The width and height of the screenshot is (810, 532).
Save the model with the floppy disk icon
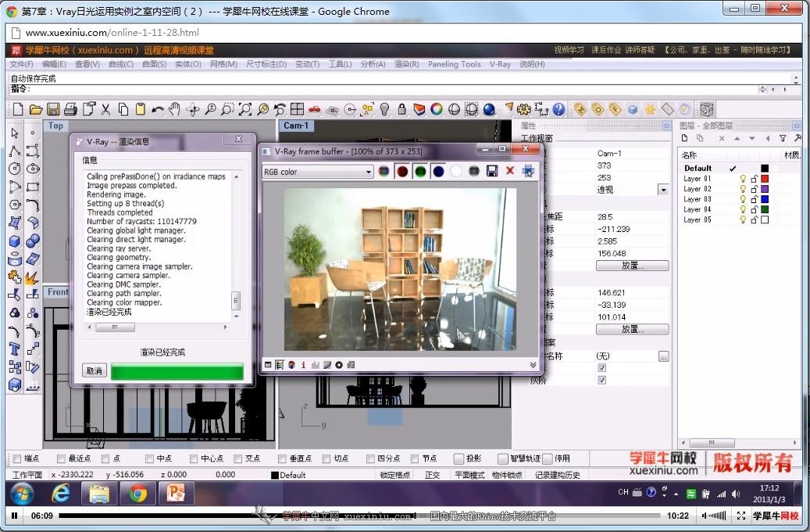click(x=52, y=109)
